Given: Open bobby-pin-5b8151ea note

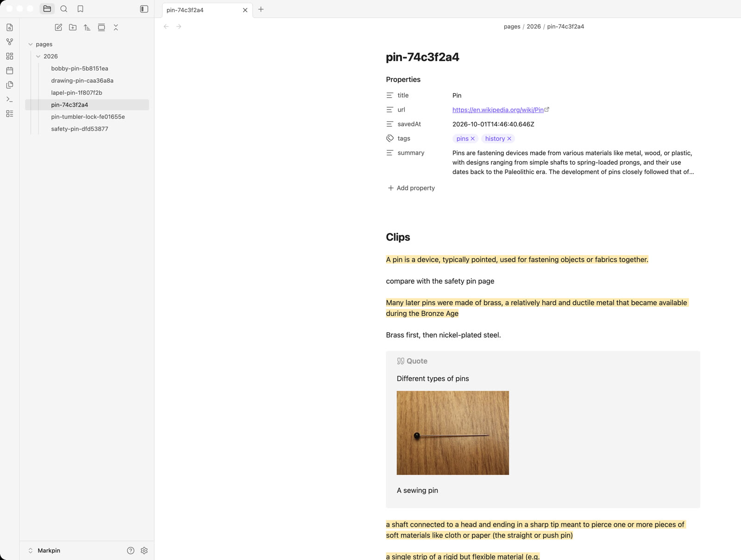Looking at the screenshot, I should [87, 68].
